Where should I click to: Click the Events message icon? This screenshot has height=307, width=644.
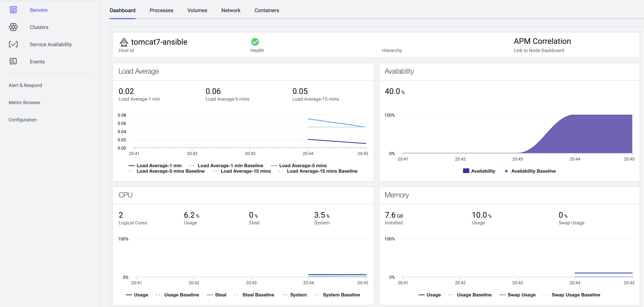coord(13,61)
